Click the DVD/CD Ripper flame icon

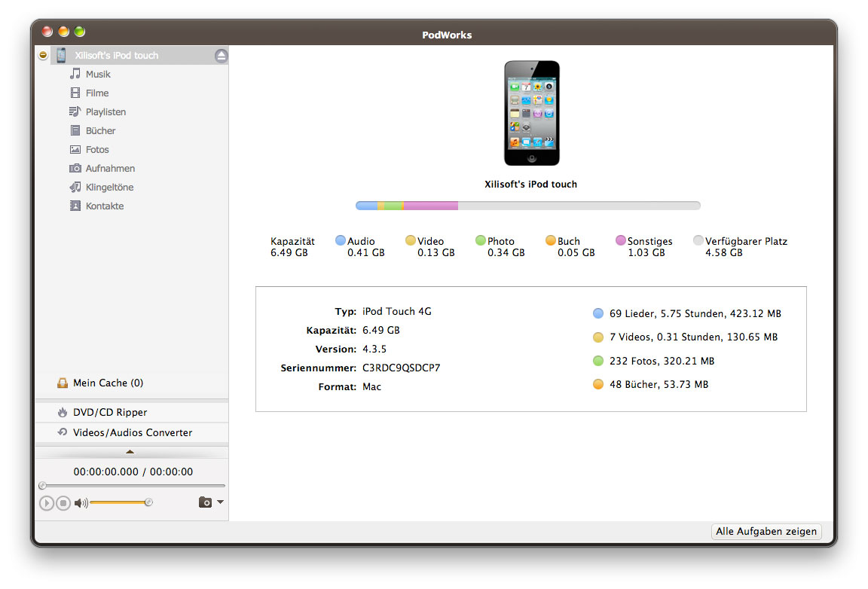point(63,412)
